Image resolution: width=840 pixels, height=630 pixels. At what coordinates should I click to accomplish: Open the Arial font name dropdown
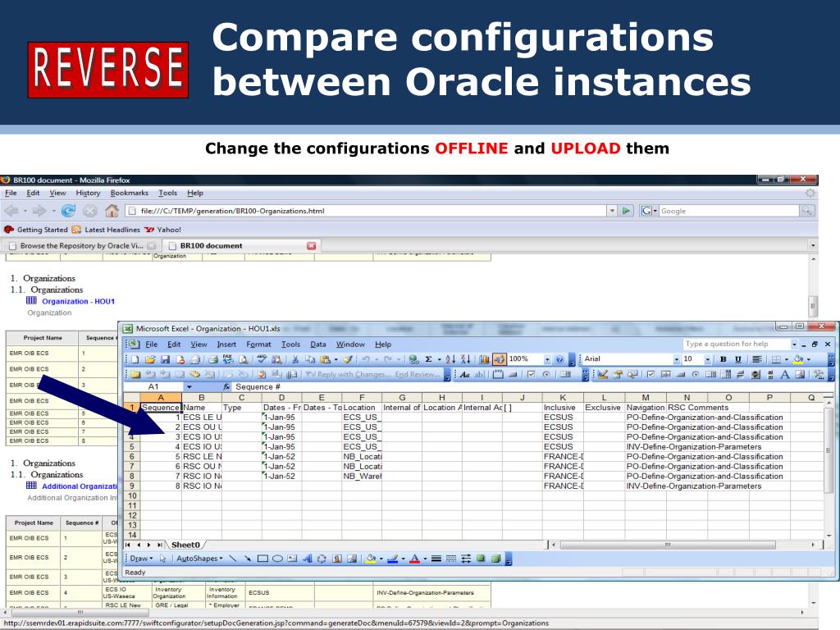[676, 359]
